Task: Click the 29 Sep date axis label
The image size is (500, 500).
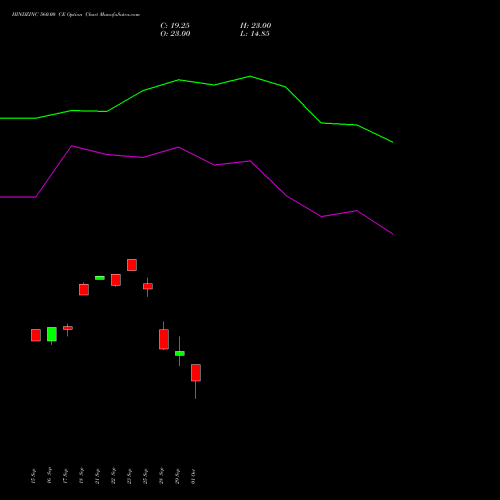Action: tap(177, 476)
